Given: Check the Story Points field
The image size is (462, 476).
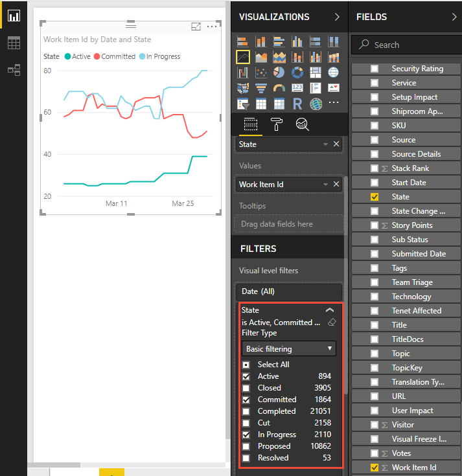Looking at the screenshot, I should (x=375, y=225).
